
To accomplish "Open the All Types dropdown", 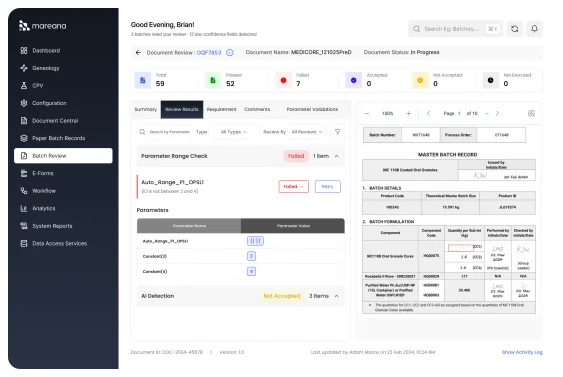I will (234, 132).
